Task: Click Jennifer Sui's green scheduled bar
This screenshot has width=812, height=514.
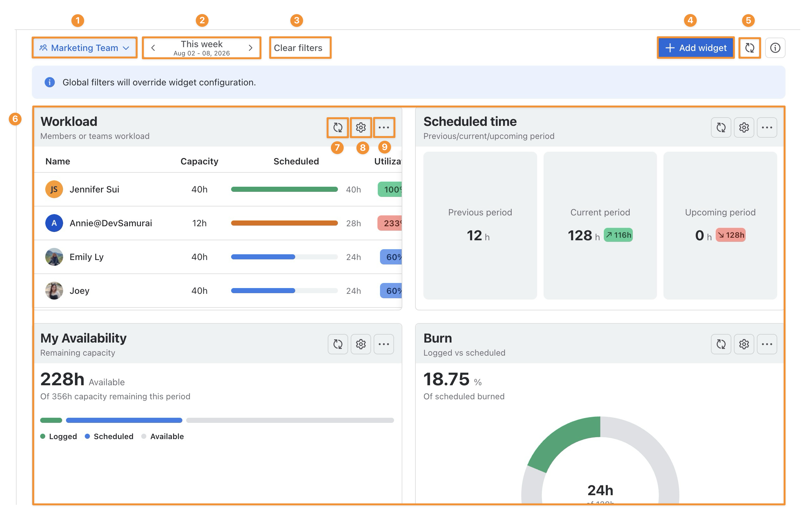Action: (x=284, y=189)
